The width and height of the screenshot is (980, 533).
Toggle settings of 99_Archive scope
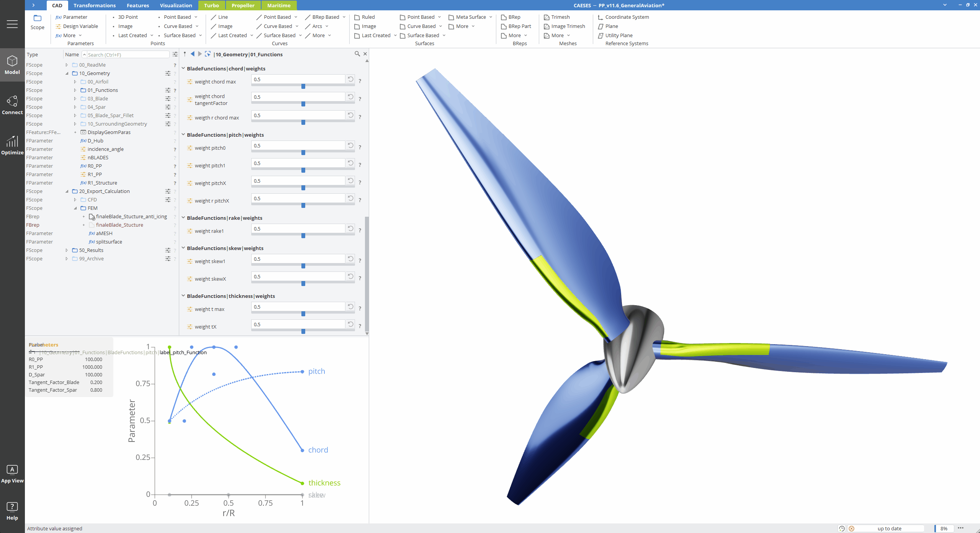[x=168, y=258]
